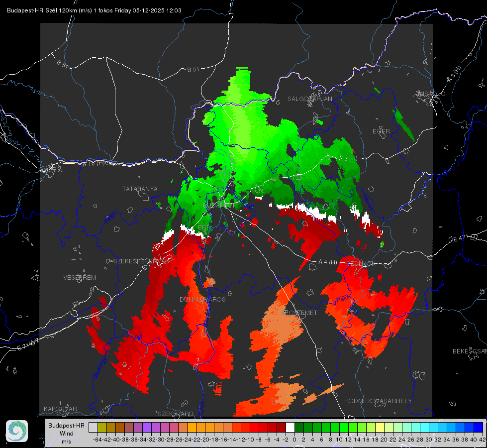Select the cyan swatch between 28 and 30

click(424, 427)
